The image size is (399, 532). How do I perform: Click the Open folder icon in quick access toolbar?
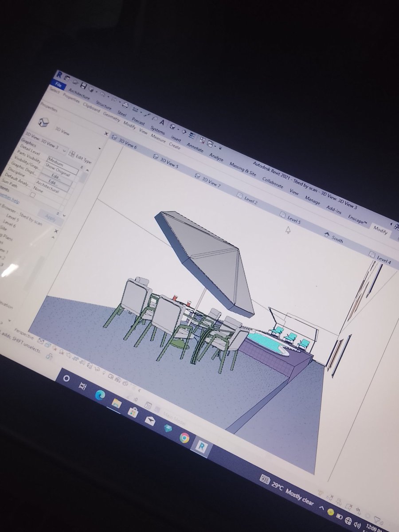coord(75,82)
